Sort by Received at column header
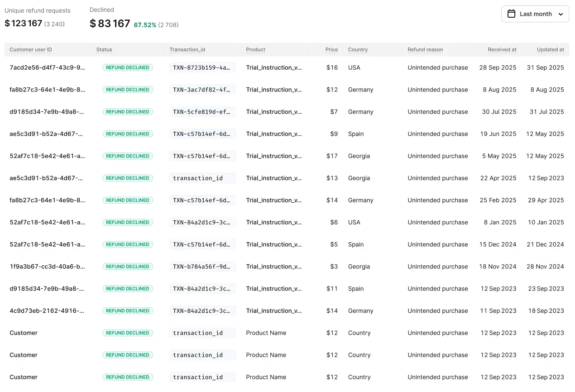 [x=502, y=50]
